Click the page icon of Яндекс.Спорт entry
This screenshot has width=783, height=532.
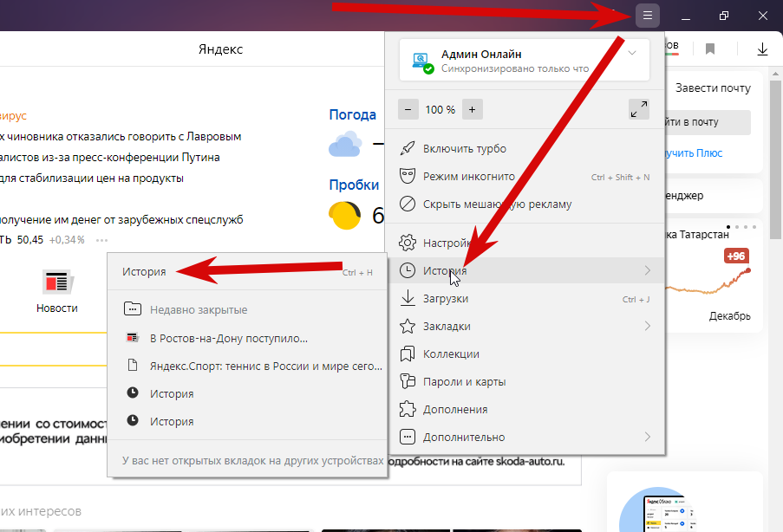point(133,366)
